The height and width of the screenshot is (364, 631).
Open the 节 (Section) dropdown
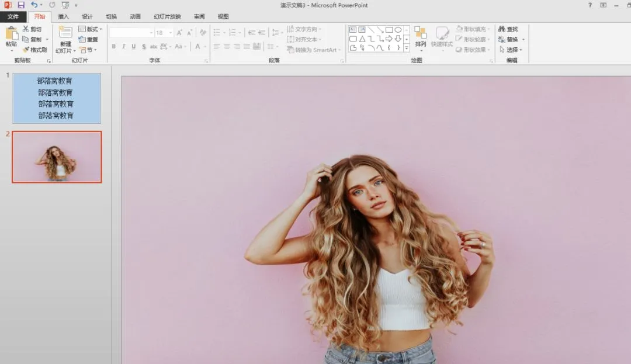88,50
